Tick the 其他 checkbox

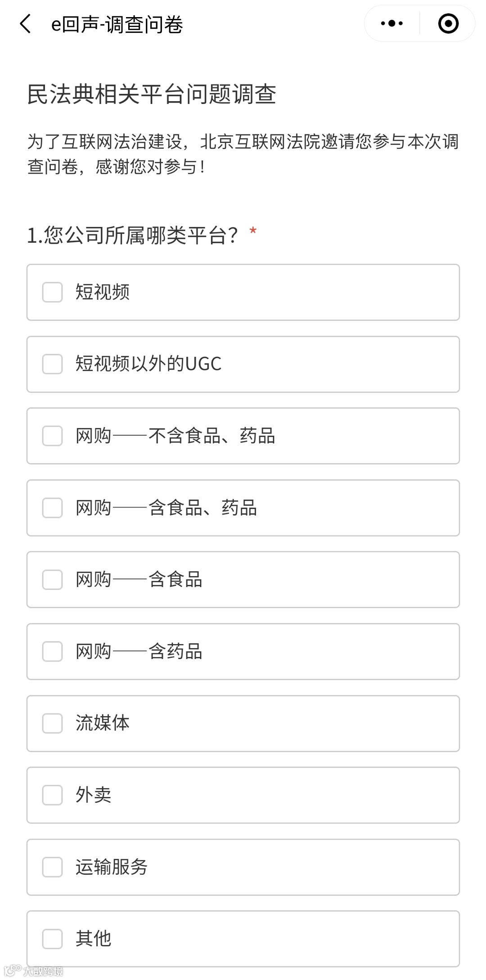(52, 939)
